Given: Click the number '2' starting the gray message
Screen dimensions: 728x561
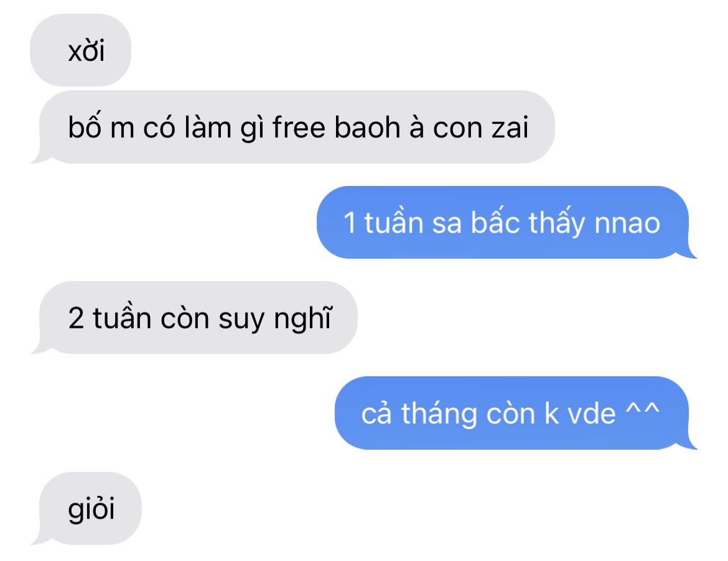Looking at the screenshot, I should point(76,318).
